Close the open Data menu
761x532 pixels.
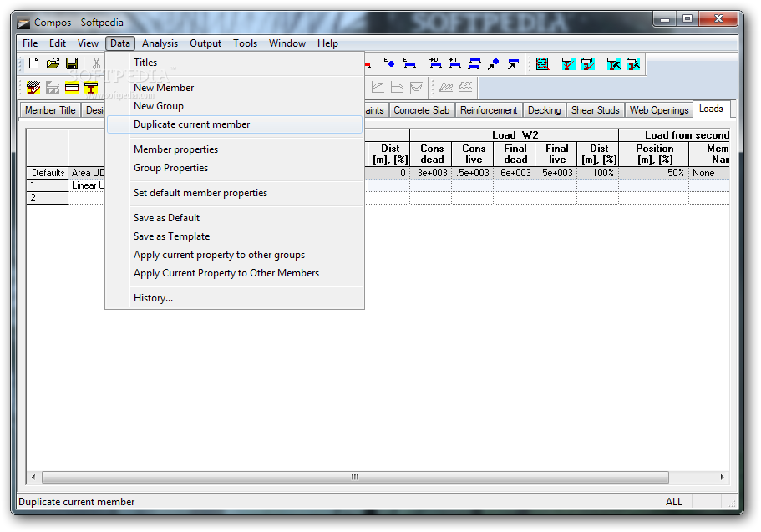120,43
